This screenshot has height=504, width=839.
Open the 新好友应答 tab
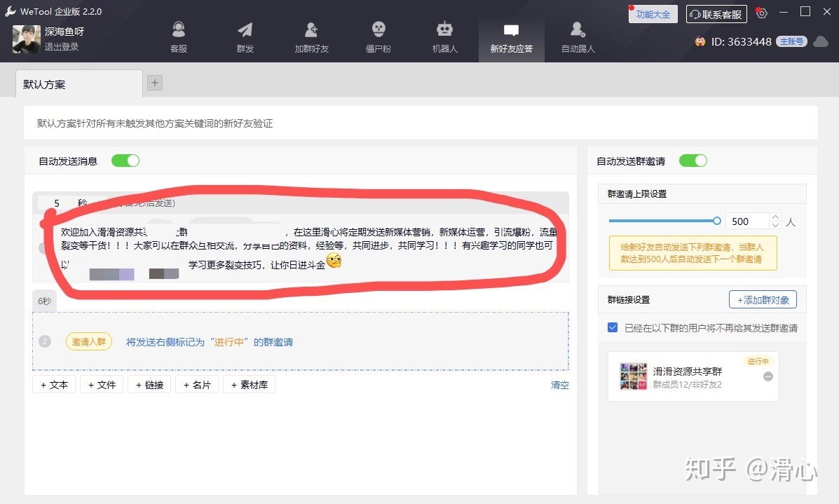click(x=511, y=36)
